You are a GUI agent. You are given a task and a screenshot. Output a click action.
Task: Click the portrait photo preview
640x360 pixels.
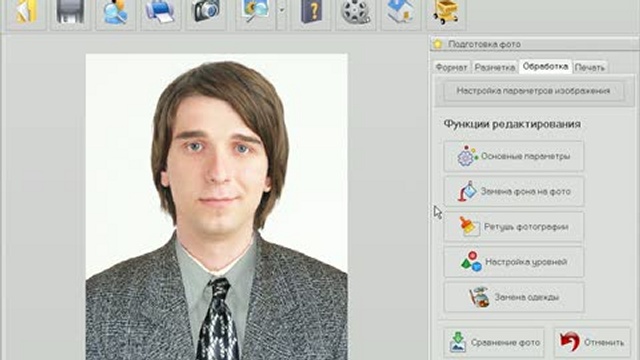(216, 207)
